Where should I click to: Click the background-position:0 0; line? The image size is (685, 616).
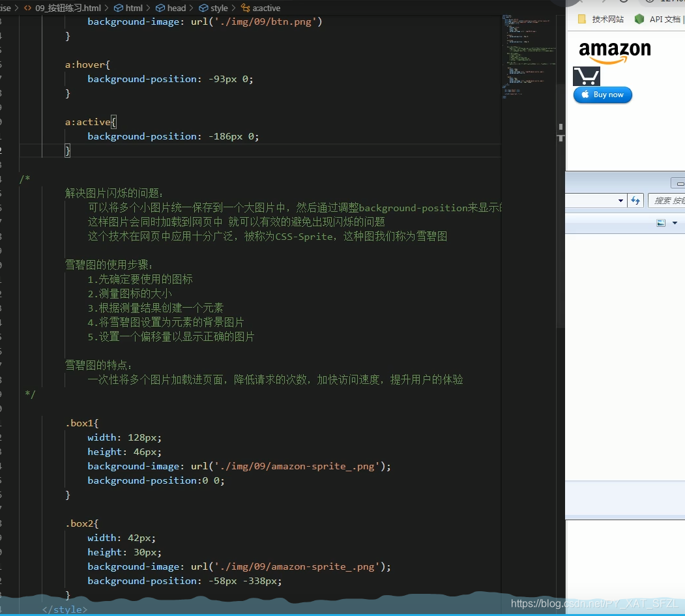[156, 480]
